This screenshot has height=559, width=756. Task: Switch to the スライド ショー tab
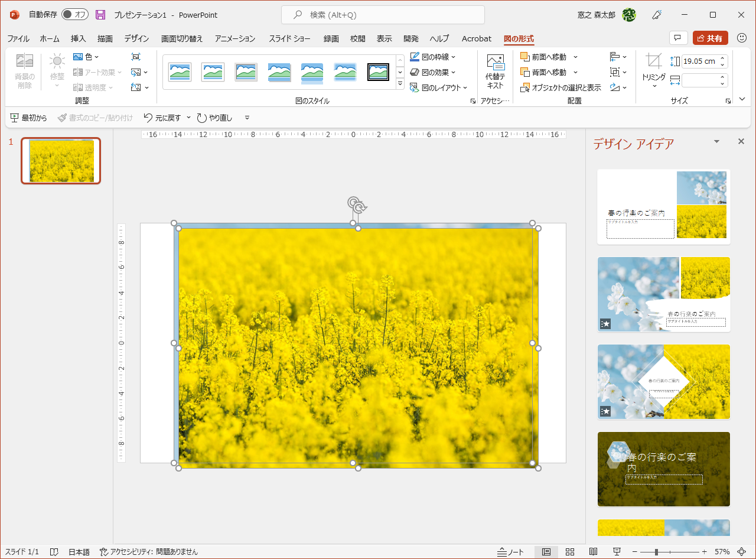tap(289, 38)
